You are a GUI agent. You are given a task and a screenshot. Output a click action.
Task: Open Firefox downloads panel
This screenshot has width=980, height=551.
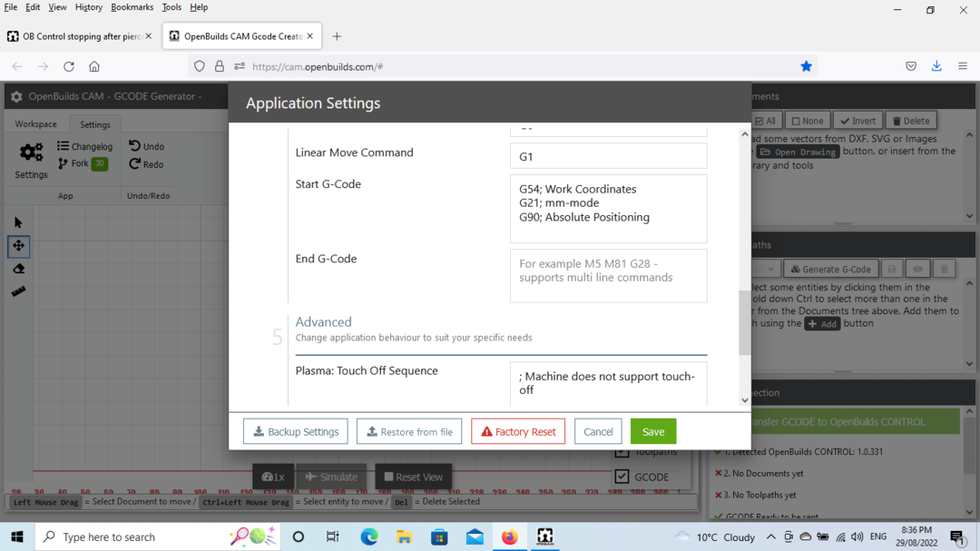[x=936, y=66]
